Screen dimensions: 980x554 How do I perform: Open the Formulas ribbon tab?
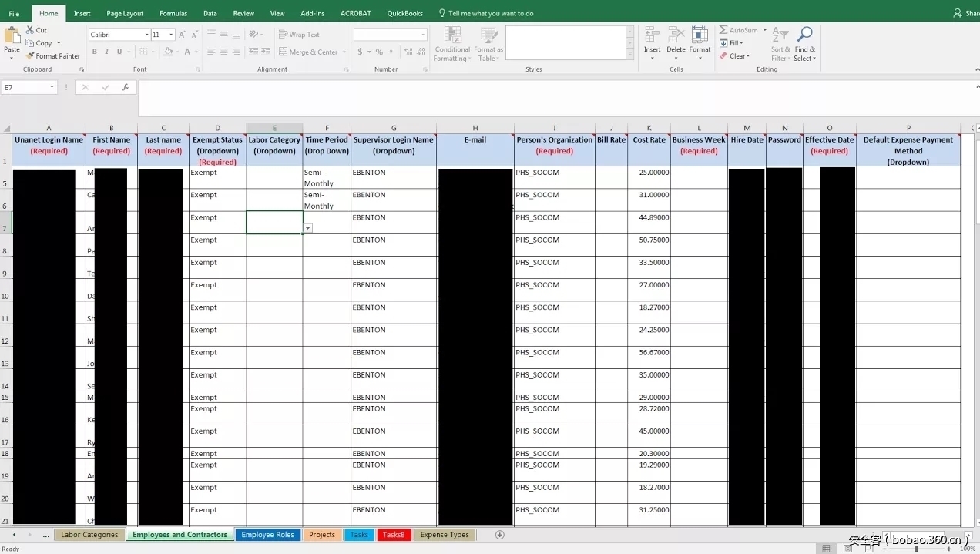pyautogui.click(x=173, y=13)
